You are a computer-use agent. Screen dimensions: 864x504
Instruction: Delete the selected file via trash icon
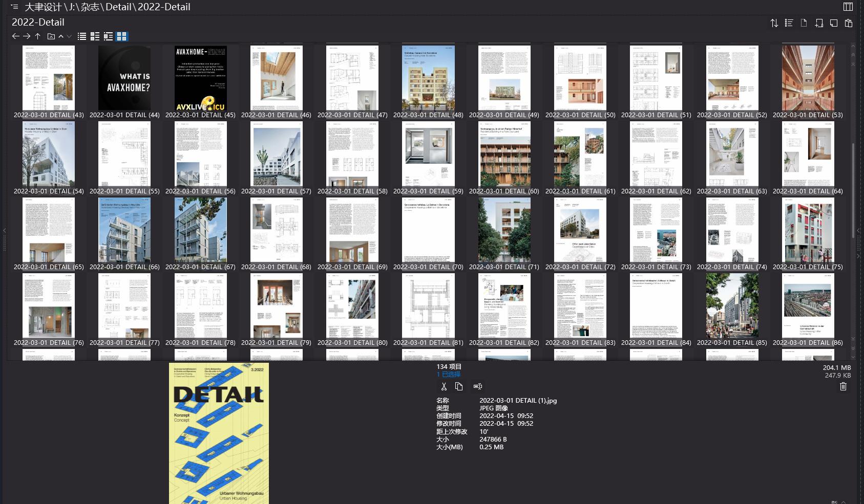(844, 386)
